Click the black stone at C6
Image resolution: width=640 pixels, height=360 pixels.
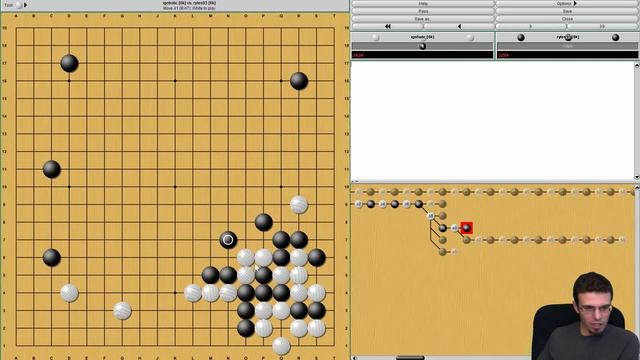click(x=51, y=258)
